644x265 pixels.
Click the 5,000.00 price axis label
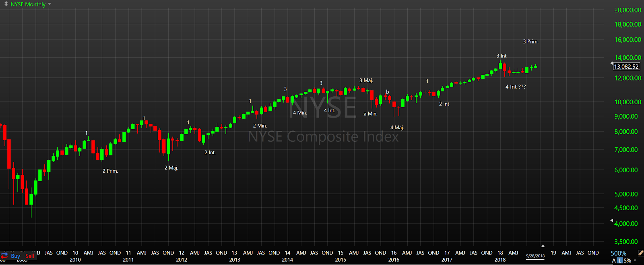pyautogui.click(x=626, y=194)
